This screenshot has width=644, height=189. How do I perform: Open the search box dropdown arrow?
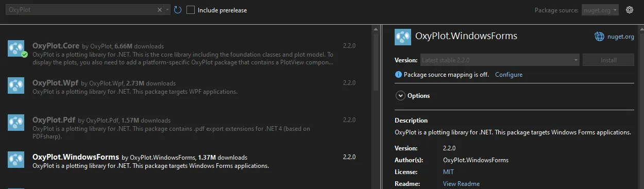[167, 10]
